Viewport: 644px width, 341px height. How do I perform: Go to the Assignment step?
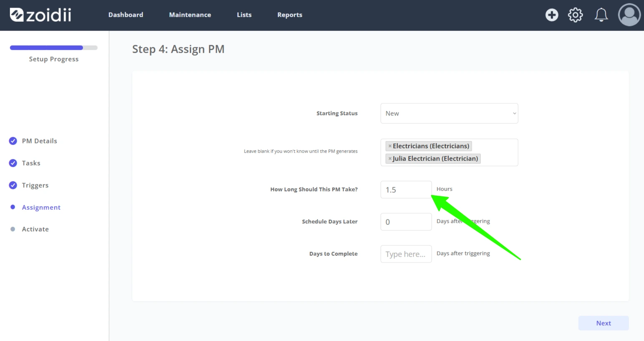tap(41, 207)
